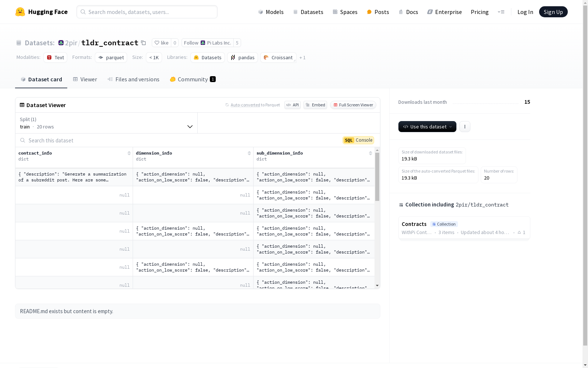Expand the Use this dataset dropdown
Screen dimensions: 588x368
tap(427, 127)
